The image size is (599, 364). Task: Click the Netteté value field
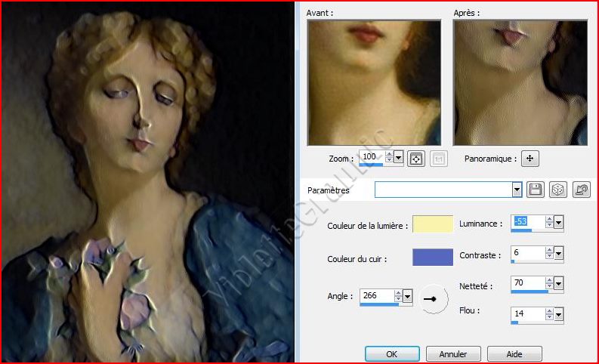(x=526, y=284)
